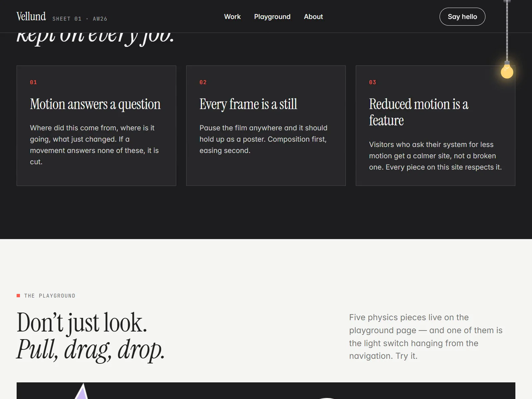Click the "Where did this come from" paragraph
Screen dimensions: 532x399
(94, 145)
